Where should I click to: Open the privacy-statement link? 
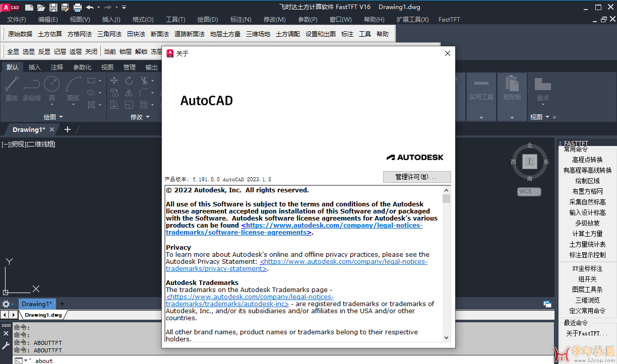(296, 265)
